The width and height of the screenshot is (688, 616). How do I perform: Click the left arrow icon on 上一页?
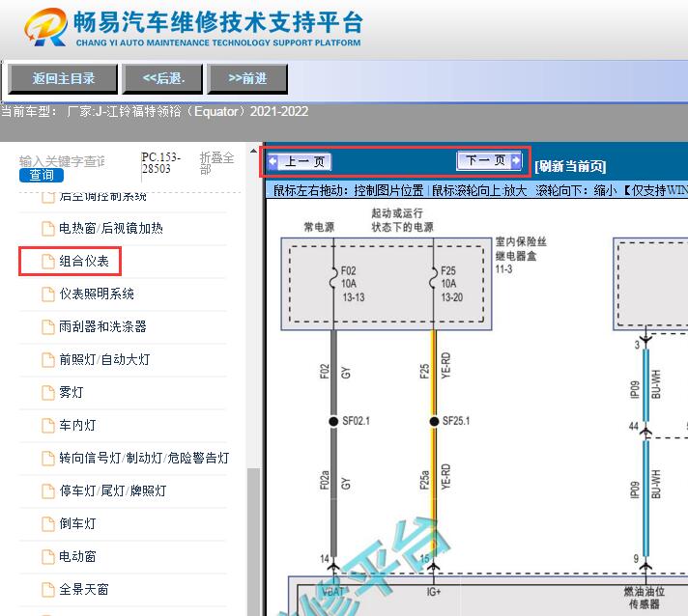272,161
